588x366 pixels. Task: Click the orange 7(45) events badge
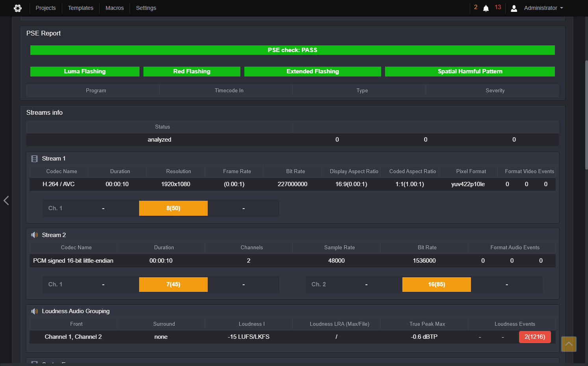(173, 284)
